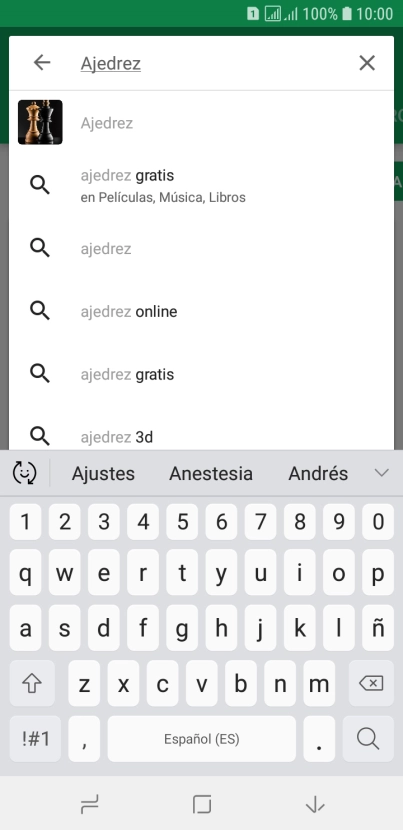This screenshot has height=830, width=403.
Task: Switch to symbols with the !#1 key
Action: click(x=35, y=739)
